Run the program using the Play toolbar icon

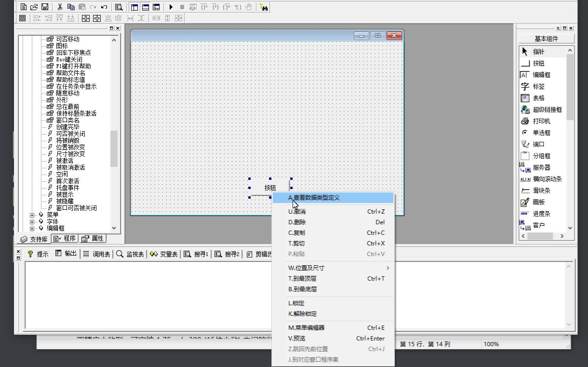click(171, 7)
